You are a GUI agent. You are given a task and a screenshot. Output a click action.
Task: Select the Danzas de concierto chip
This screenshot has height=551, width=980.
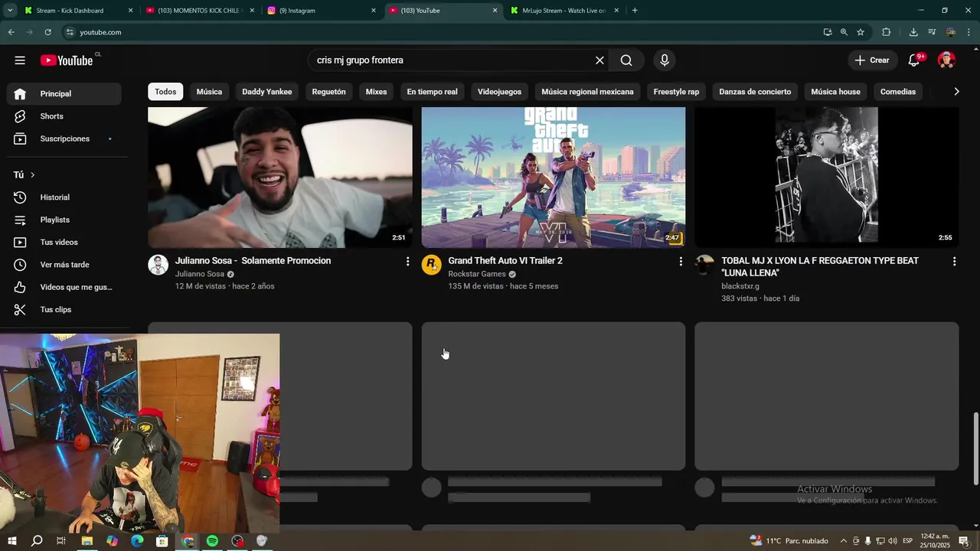pos(755,92)
